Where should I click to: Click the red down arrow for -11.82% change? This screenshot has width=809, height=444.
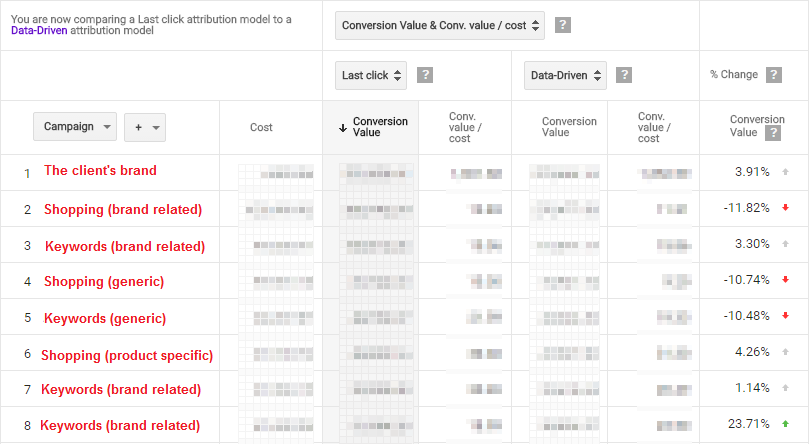click(786, 208)
